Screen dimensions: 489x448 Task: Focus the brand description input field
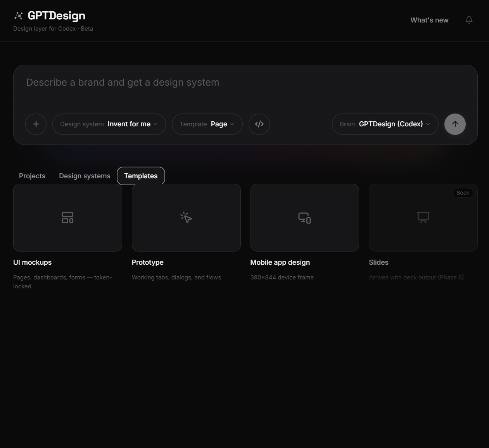(x=245, y=83)
